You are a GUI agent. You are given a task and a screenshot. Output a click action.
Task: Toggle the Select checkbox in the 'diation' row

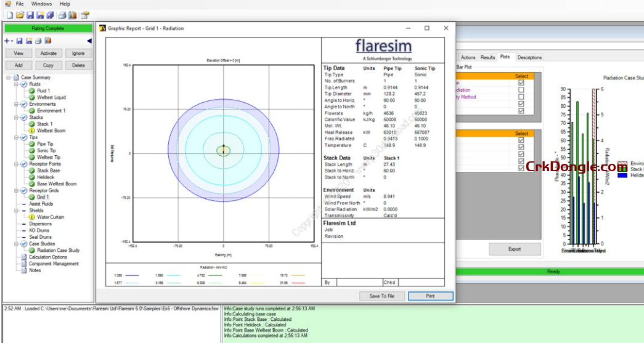(x=521, y=90)
